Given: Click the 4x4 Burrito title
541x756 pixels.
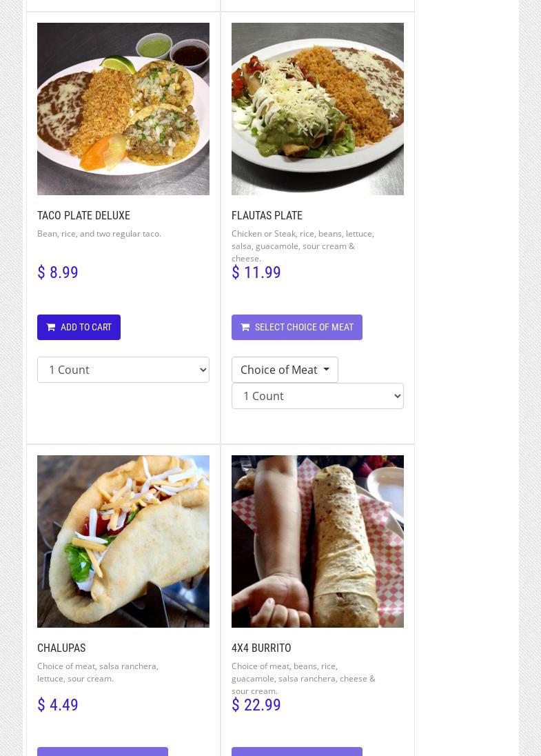Looking at the screenshot, I should [261, 648].
